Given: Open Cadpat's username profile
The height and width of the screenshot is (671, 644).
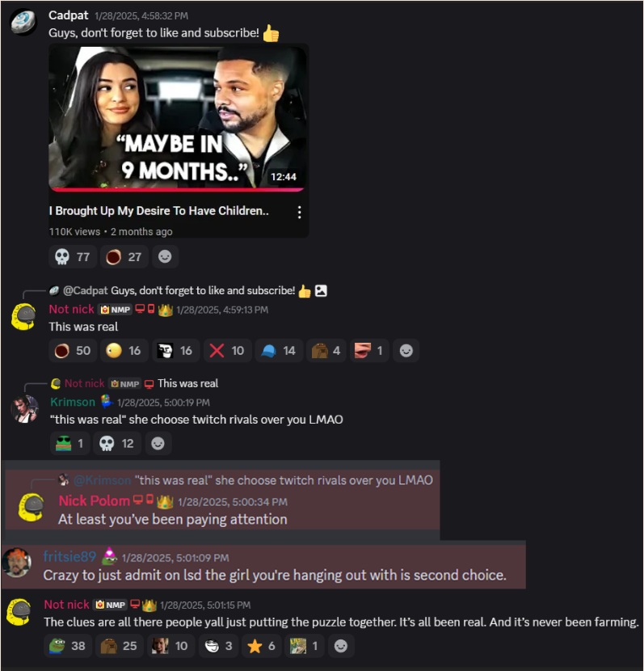Looking at the screenshot, I should coord(69,15).
